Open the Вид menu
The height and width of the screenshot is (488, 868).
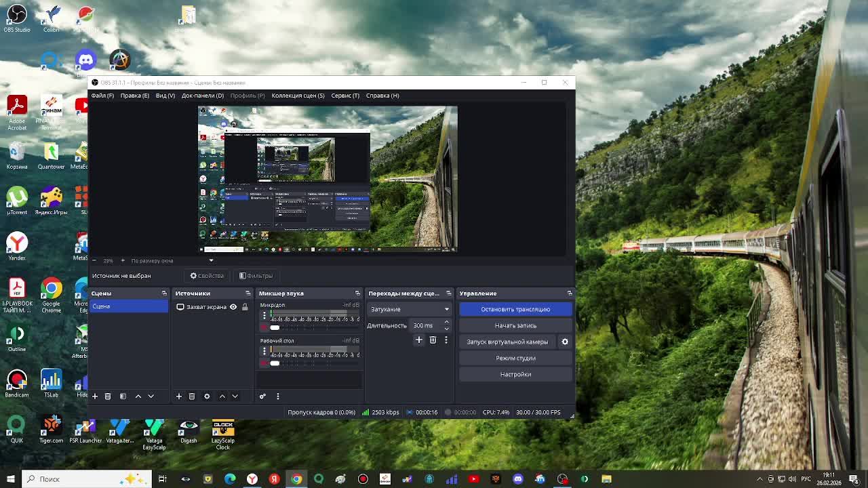[165, 96]
